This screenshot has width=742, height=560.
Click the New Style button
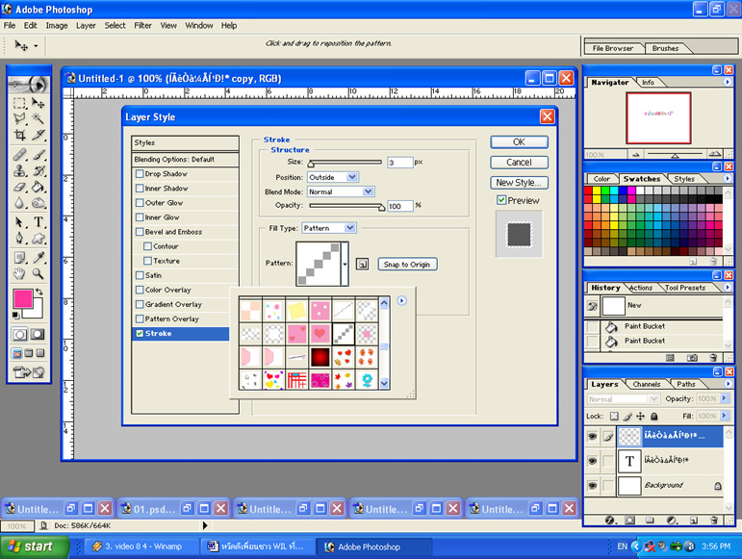(x=519, y=183)
